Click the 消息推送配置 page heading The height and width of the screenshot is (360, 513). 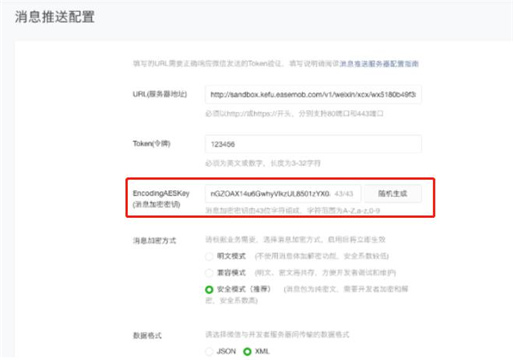coord(55,17)
